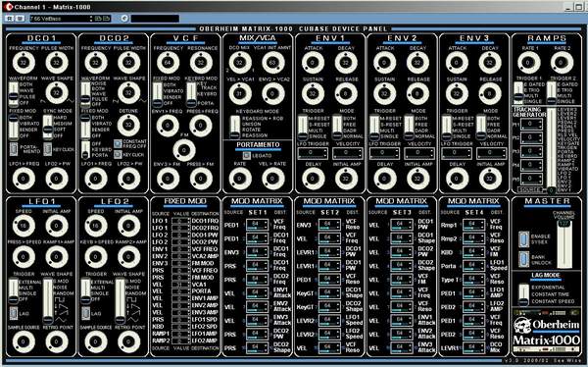
Task: Toggle LFO 2 Lag switch
Action: click(x=85, y=312)
